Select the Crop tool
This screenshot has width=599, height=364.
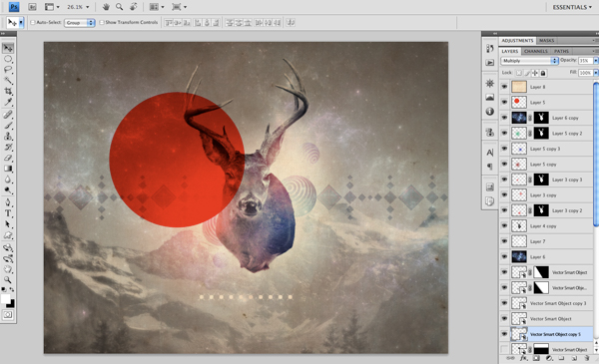[8, 91]
